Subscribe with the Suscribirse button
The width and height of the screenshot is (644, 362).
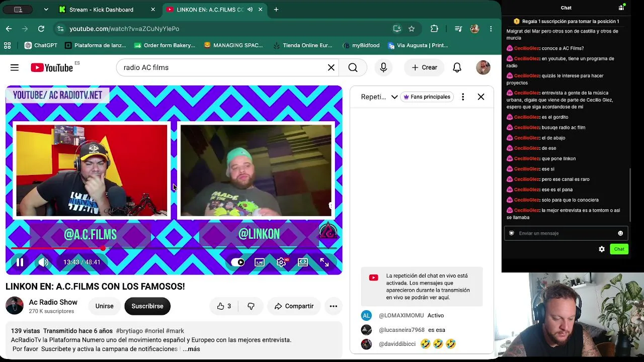point(147,306)
